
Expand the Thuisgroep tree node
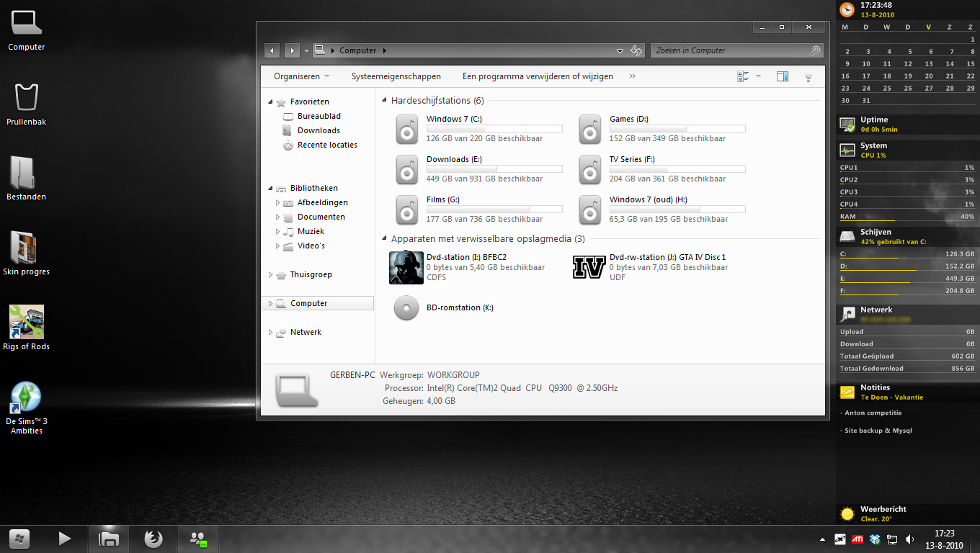coord(271,275)
